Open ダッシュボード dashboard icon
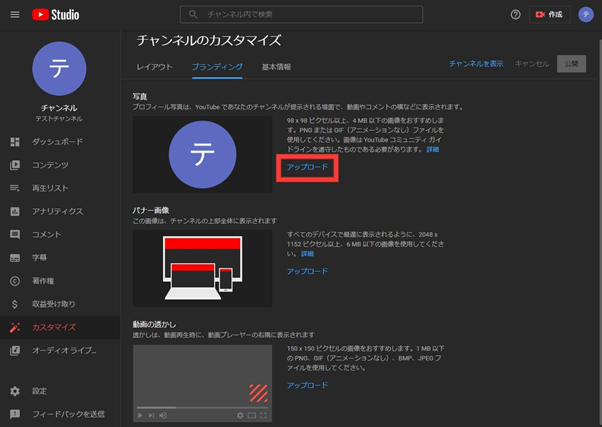 pos(15,142)
